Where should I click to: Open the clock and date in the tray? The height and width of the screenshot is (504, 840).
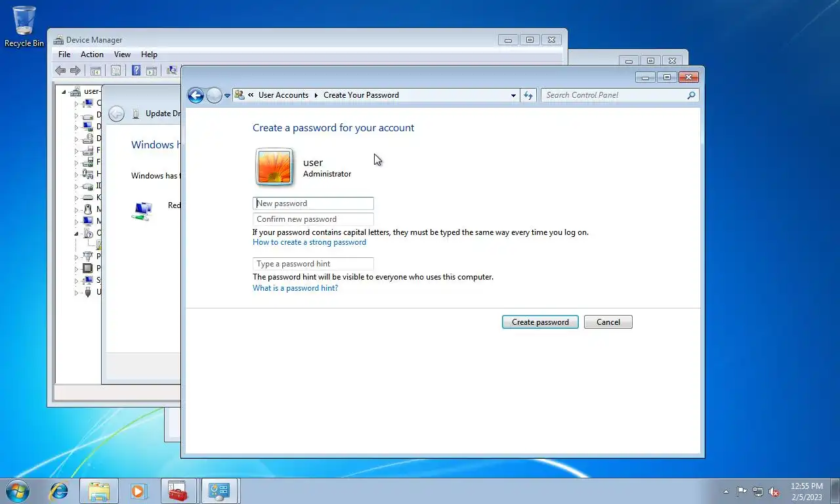point(807,492)
